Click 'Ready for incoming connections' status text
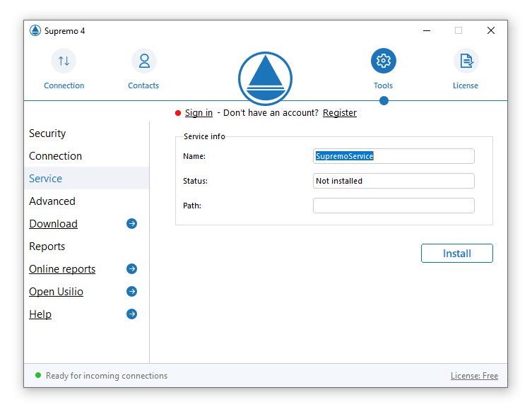 (107, 376)
